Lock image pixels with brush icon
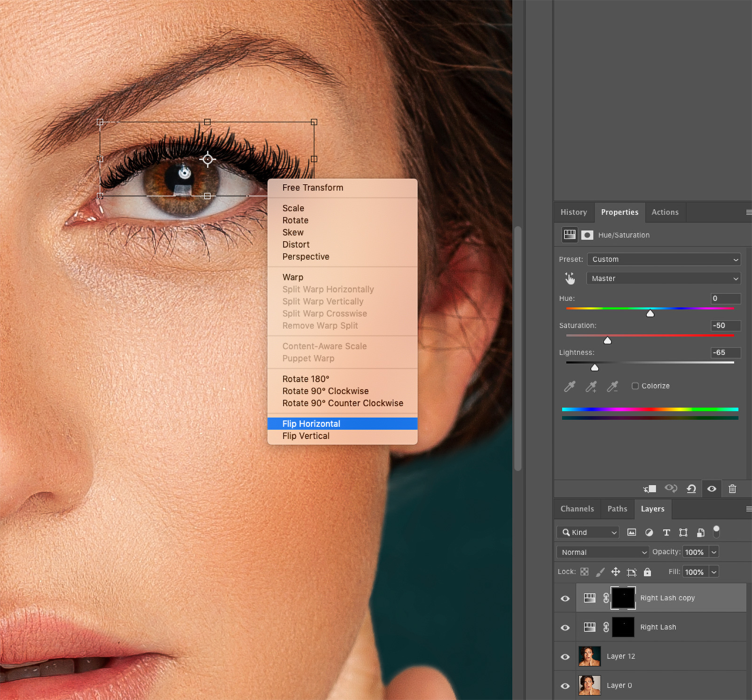 click(600, 572)
